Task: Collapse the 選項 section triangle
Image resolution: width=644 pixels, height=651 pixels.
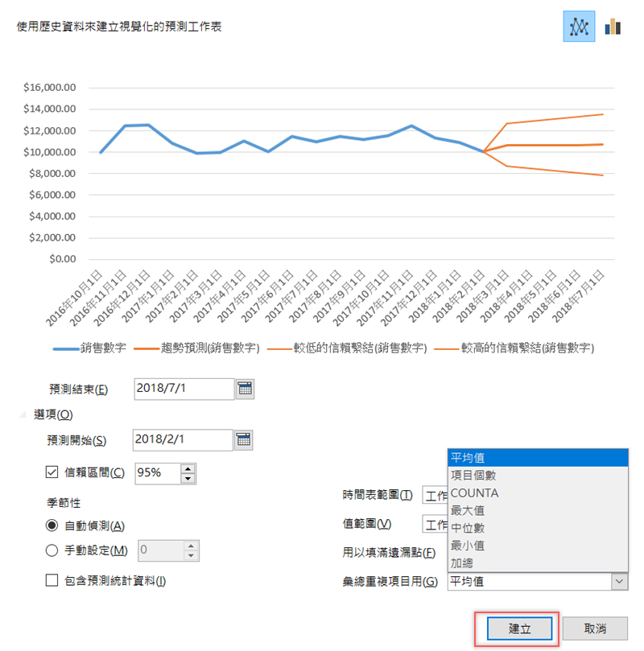Action: click(23, 415)
